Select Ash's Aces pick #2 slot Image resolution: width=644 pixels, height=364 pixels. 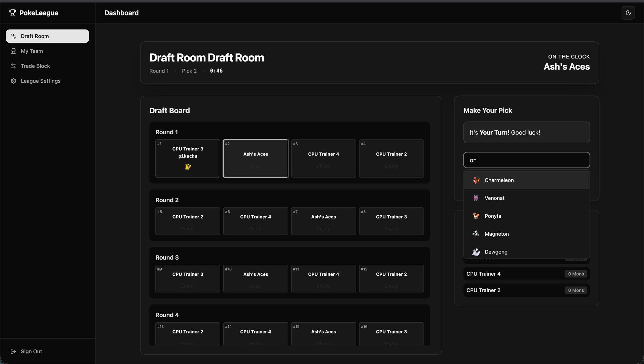pyautogui.click(x=256, y=158)
